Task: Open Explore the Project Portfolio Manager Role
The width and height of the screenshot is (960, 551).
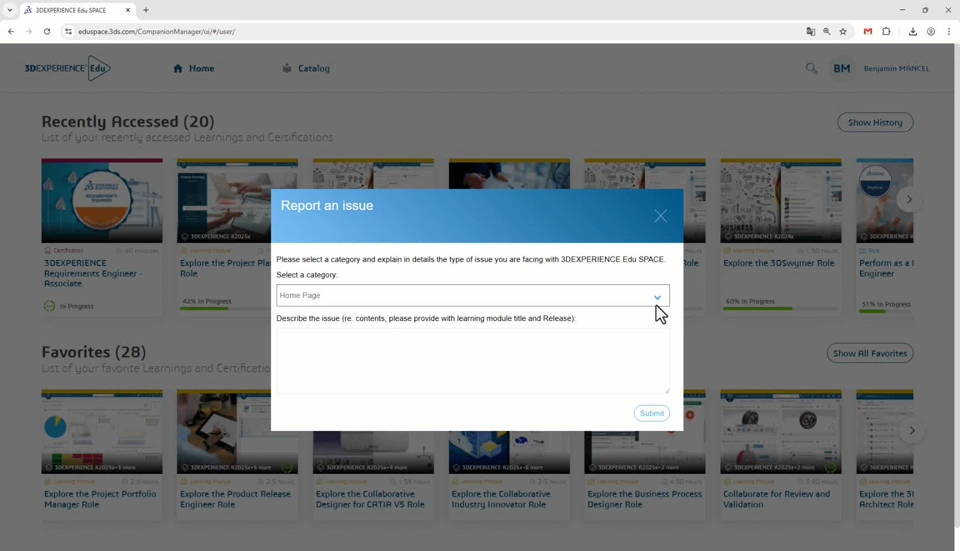Action: click(x=100, y=499)
